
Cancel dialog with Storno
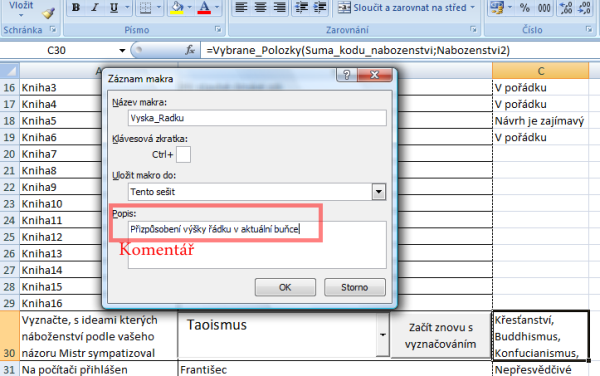[x=355, y=287]
